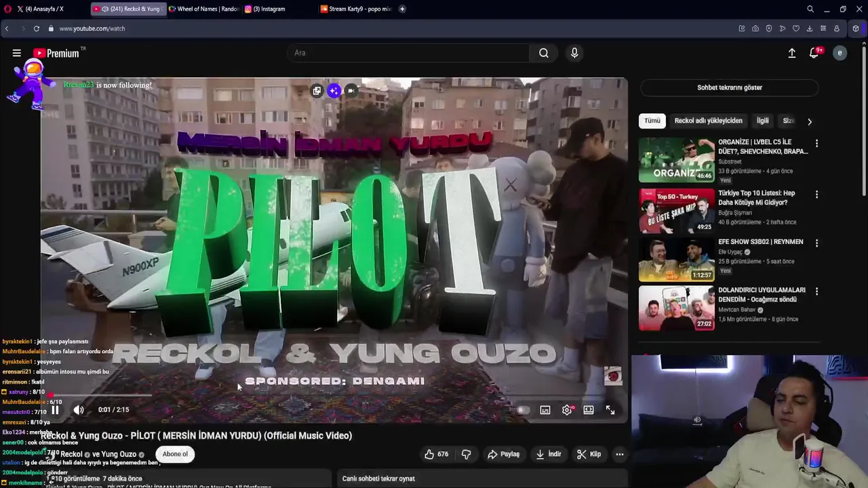Open options menu for Türkiye Top 10 video
868x488 pixels.
click(x=816, y=195)
